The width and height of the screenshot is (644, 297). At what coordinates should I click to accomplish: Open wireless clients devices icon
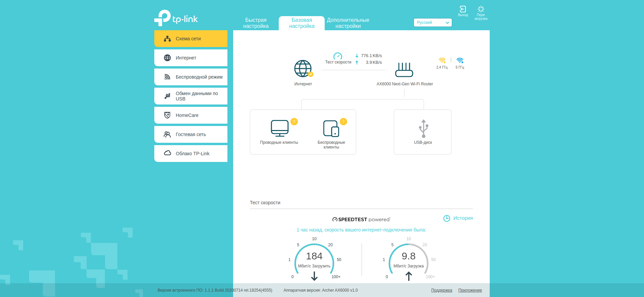(331, 129)
